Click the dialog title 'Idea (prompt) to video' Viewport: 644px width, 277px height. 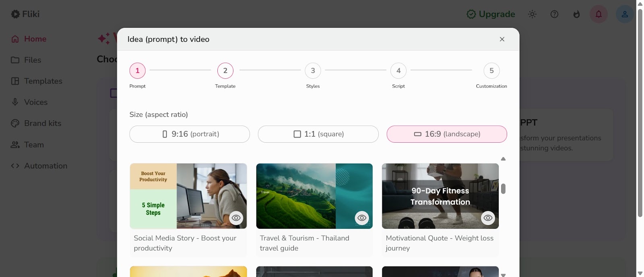(168, 39)
